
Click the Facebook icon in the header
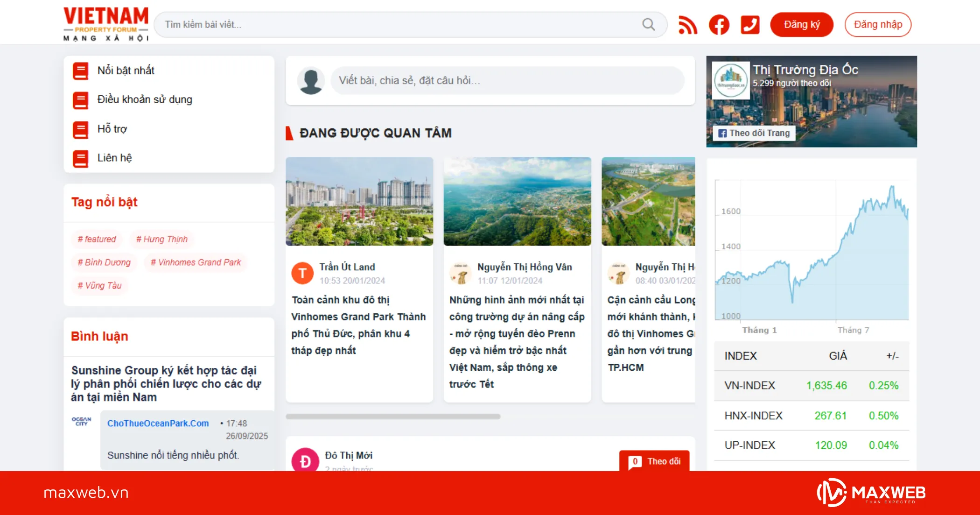pyautogui.click(x=719, y=24)
